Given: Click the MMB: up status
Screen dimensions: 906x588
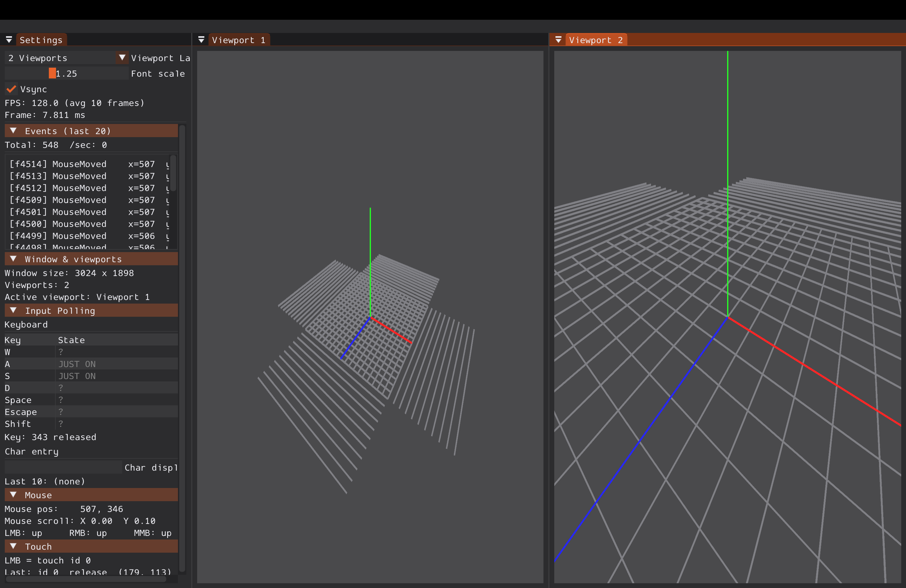Looking at the screenshot, I should click(x=153, y=533).
